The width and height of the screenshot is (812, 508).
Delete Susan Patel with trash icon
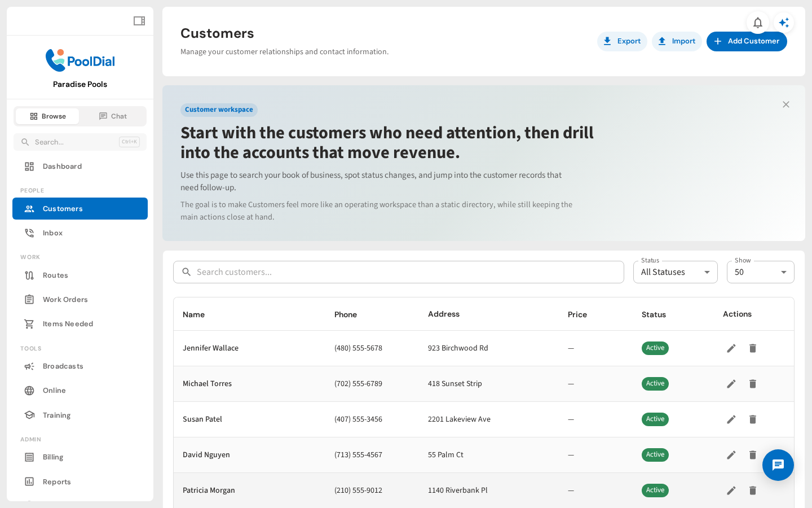753,419
